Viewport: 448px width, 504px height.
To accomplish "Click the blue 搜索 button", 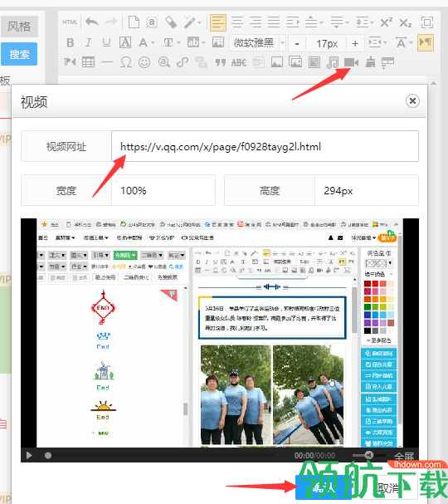I will coord(19,54).
